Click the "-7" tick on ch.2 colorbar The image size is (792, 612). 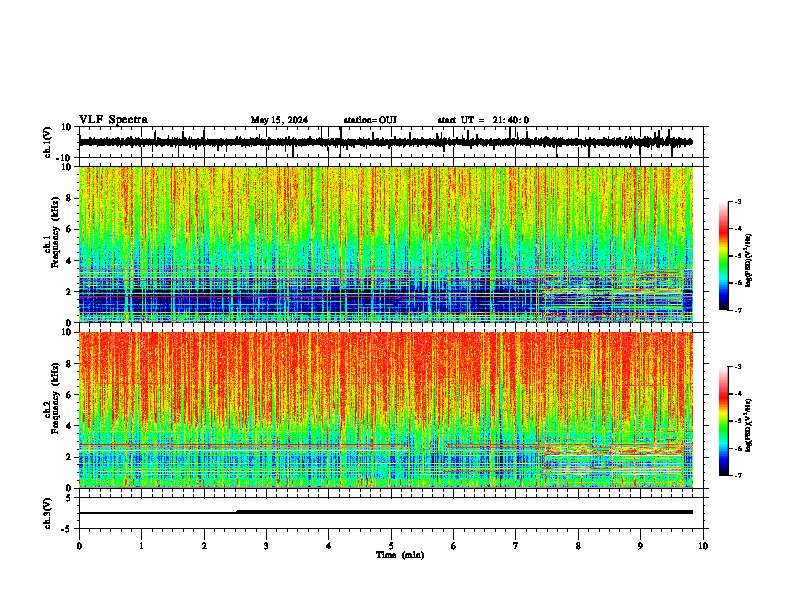point(737,475)
